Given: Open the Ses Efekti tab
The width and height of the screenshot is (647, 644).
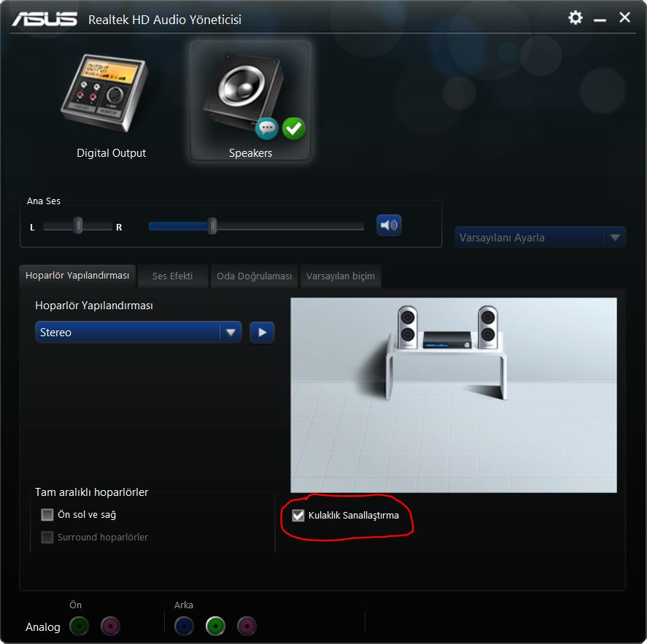Looking at the screenshot, I should pos(172,276).
